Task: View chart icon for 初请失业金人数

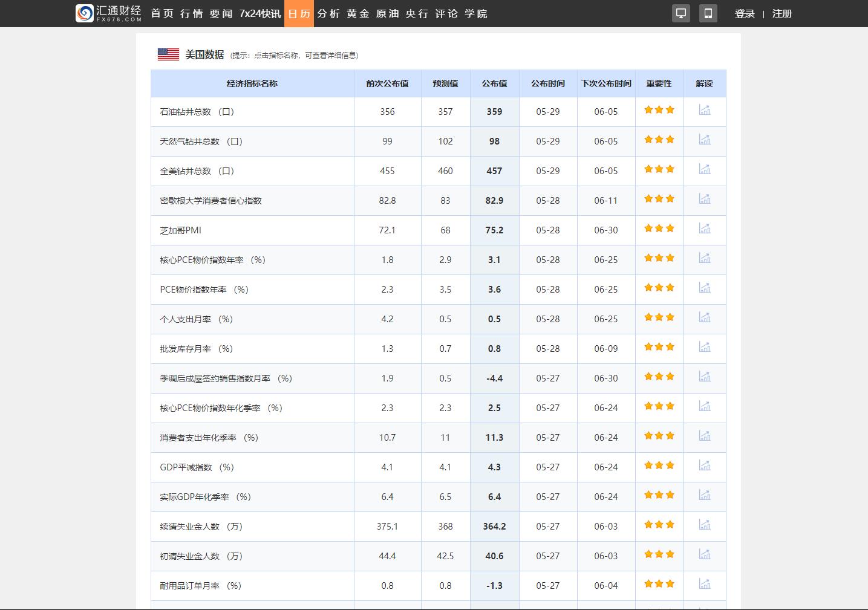Action: (x=704, y=554)
